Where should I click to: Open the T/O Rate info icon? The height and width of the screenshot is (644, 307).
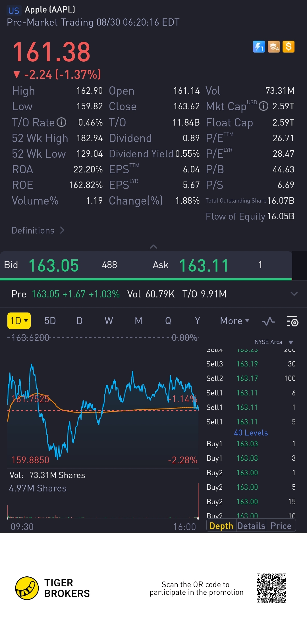coord(61,122)
